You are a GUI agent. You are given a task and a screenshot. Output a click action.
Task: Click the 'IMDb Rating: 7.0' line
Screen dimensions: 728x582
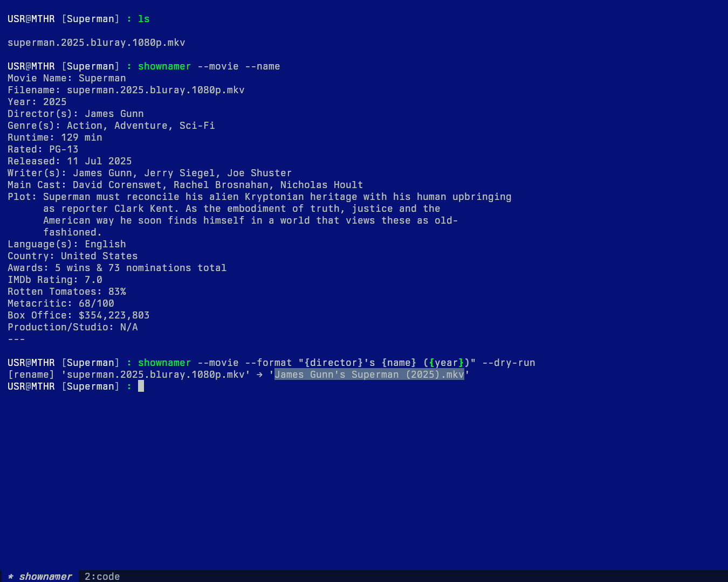click(55, 280)
